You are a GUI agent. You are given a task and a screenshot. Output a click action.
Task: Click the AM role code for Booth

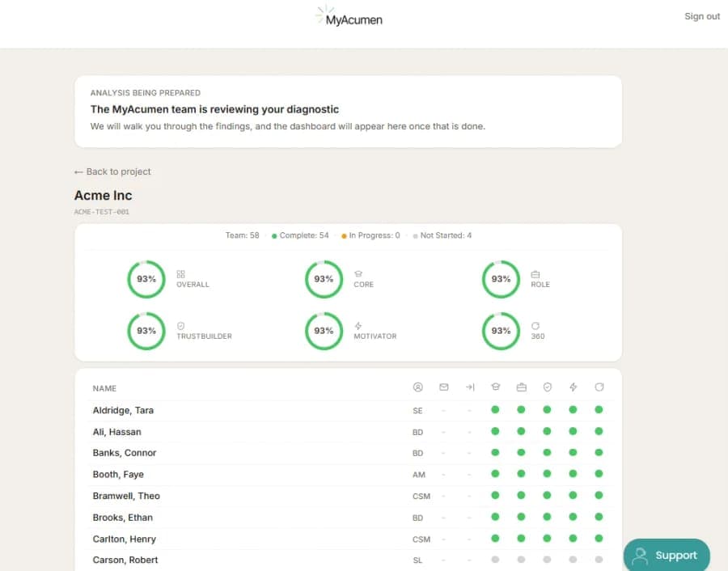click(419, 475)
